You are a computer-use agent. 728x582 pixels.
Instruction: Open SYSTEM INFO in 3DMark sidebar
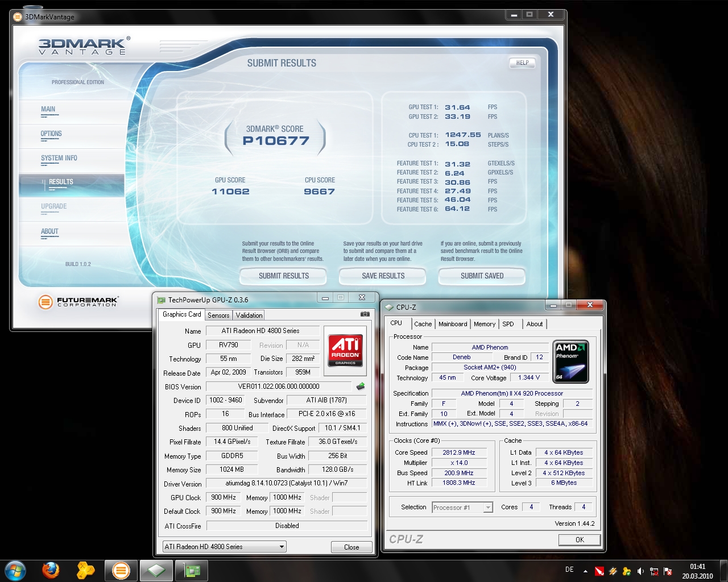tap(72, 160)
